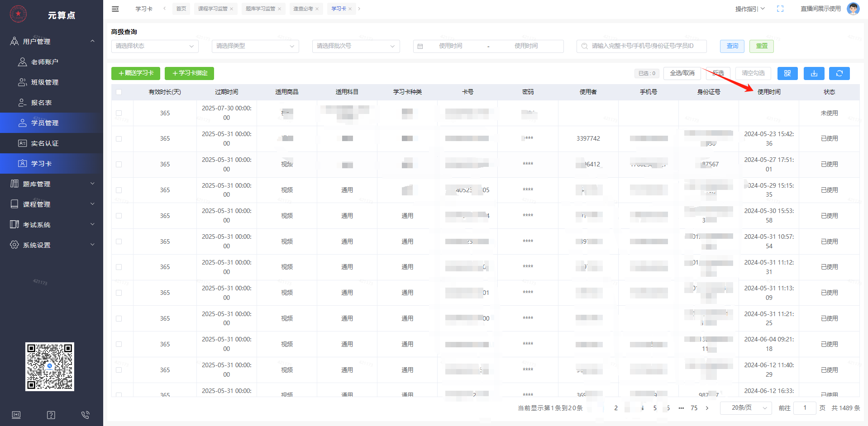Image resolution: width=868 pixels, height=426 pixels.
Task: Check the row used 2024-05-31 10:57
Action: click(119, 241)
